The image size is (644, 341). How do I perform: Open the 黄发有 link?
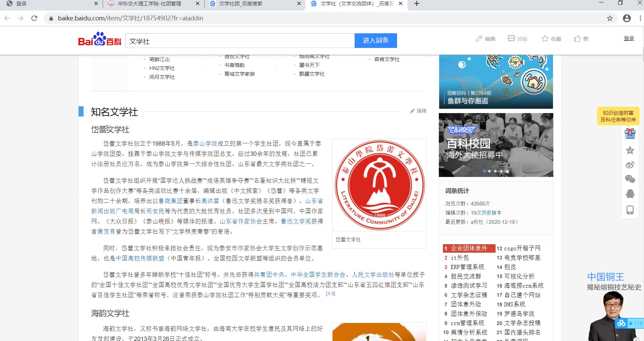click(106, 232)
